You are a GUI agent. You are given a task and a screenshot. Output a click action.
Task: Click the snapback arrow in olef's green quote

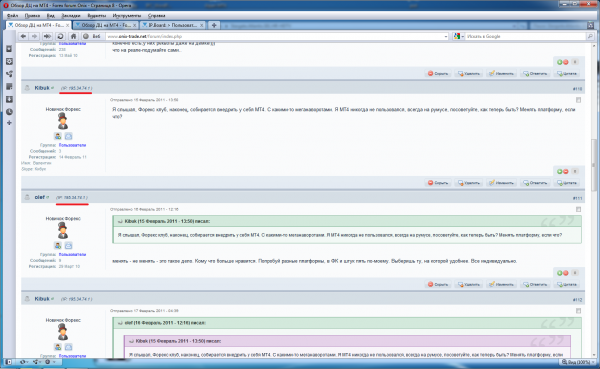[x=120, y=221]
